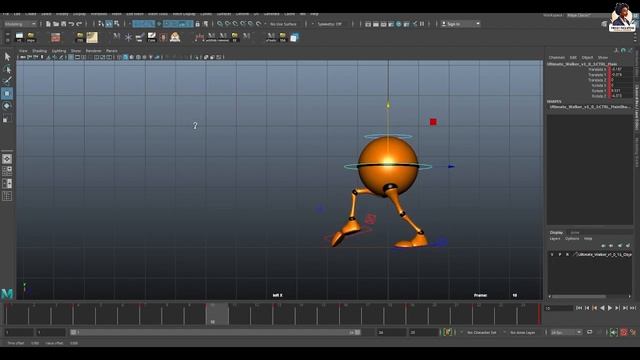This screenshot has width=640, height=360.
Task: Click play backward button
Action: (602, 308)
